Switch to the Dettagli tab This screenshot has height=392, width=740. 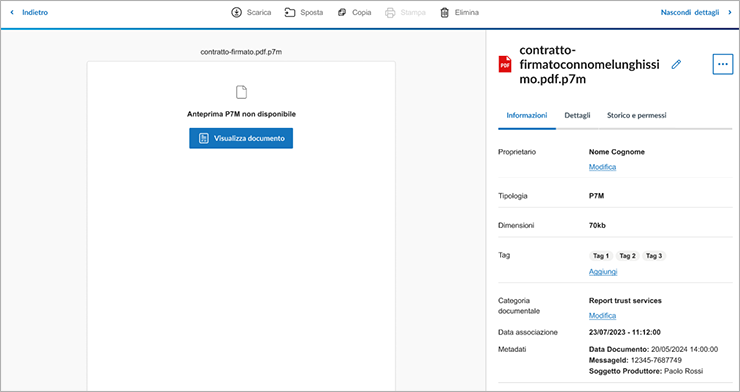tap(577, 115)
